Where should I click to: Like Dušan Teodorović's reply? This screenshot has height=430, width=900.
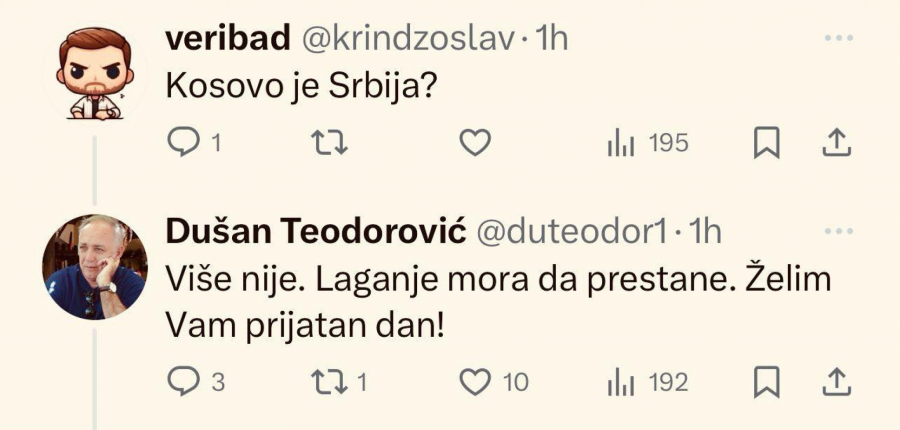(474, 382)
